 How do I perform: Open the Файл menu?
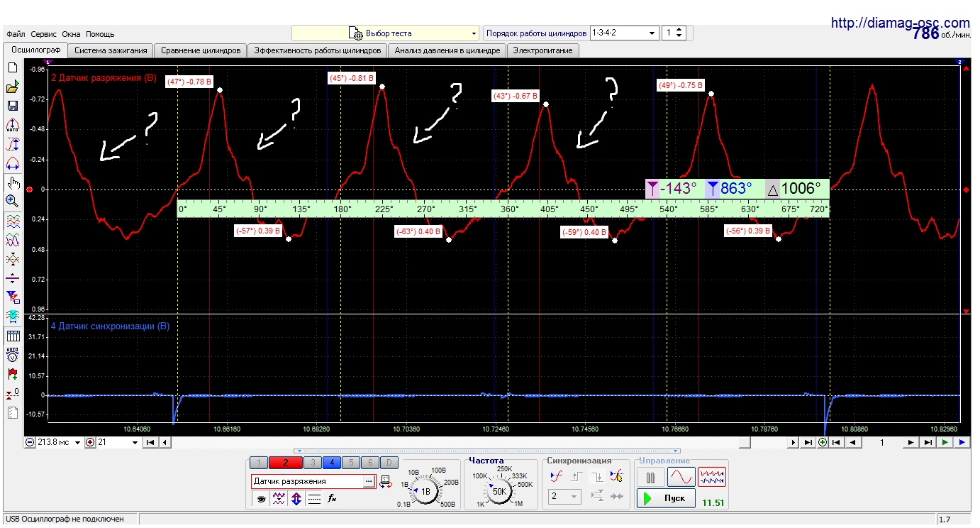tap(16, 34)
